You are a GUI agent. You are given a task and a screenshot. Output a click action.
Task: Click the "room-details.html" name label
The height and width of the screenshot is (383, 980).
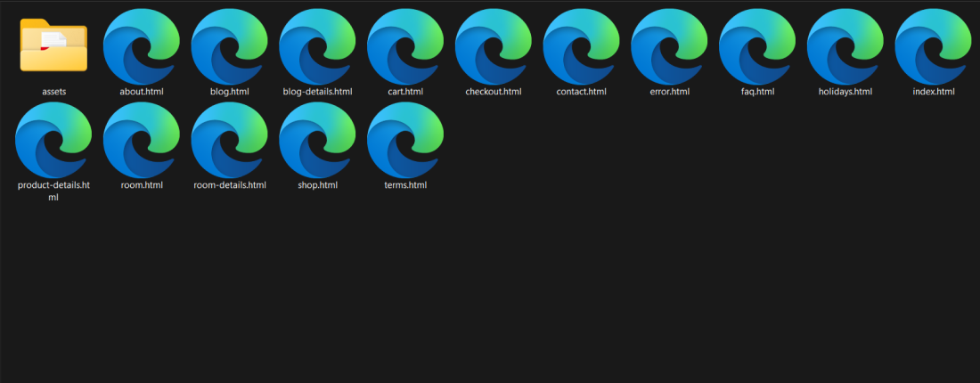coord(229,185)
